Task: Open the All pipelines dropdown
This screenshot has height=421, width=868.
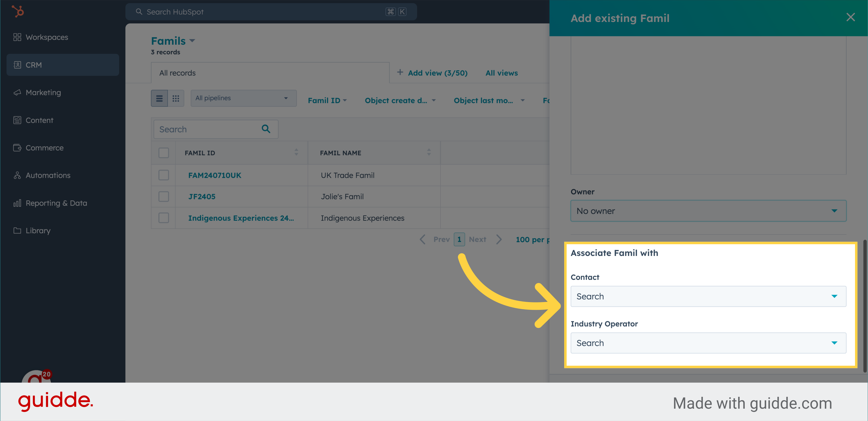Action: [243, 98]
